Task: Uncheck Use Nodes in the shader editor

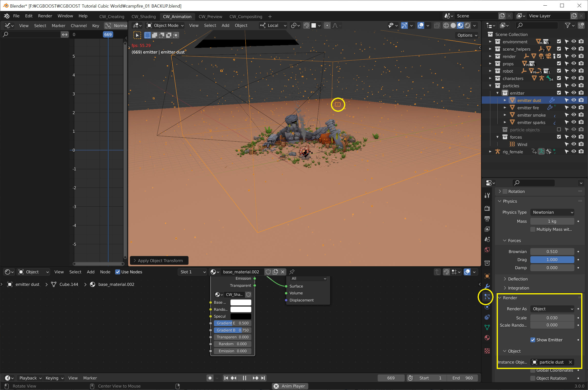Action: click(x=118, y=272)
